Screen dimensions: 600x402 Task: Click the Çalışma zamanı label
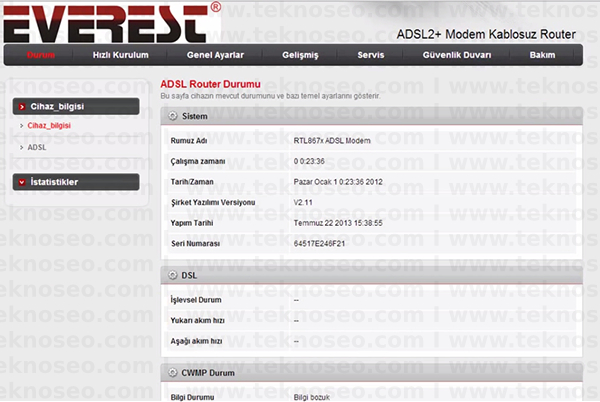(197, 161)
